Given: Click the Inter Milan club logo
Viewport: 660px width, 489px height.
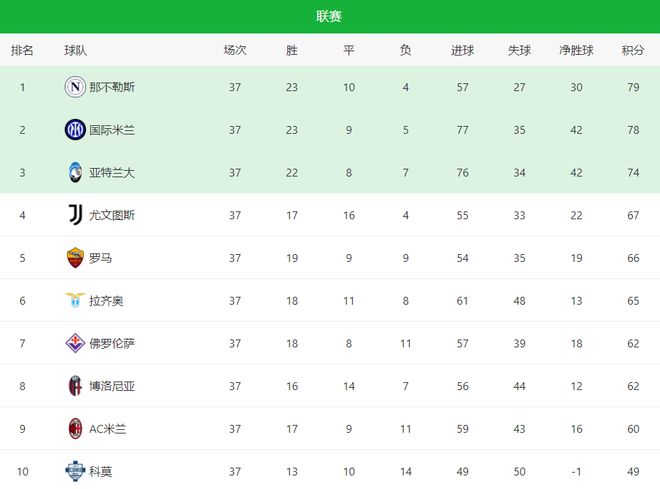Looking at the screenshot, I should click(x=75, y=130).
